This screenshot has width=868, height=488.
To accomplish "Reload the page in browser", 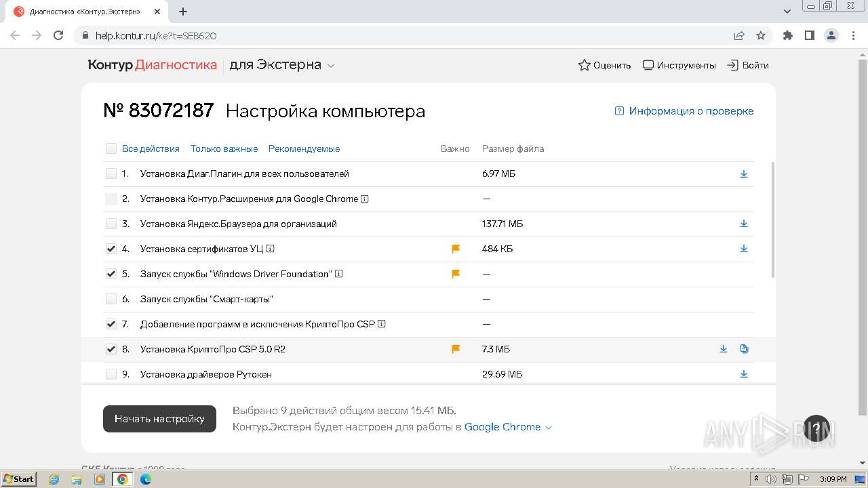I will click(58, 35).
